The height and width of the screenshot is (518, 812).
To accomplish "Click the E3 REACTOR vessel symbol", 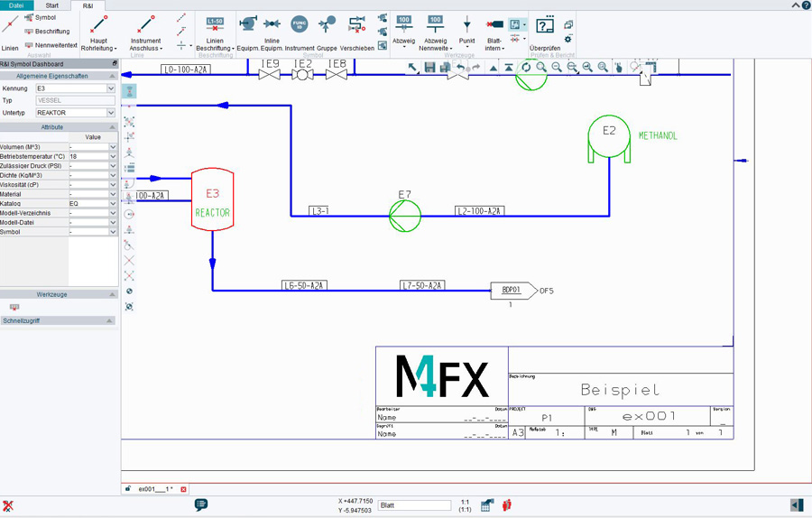I will (x=212, y=199).
